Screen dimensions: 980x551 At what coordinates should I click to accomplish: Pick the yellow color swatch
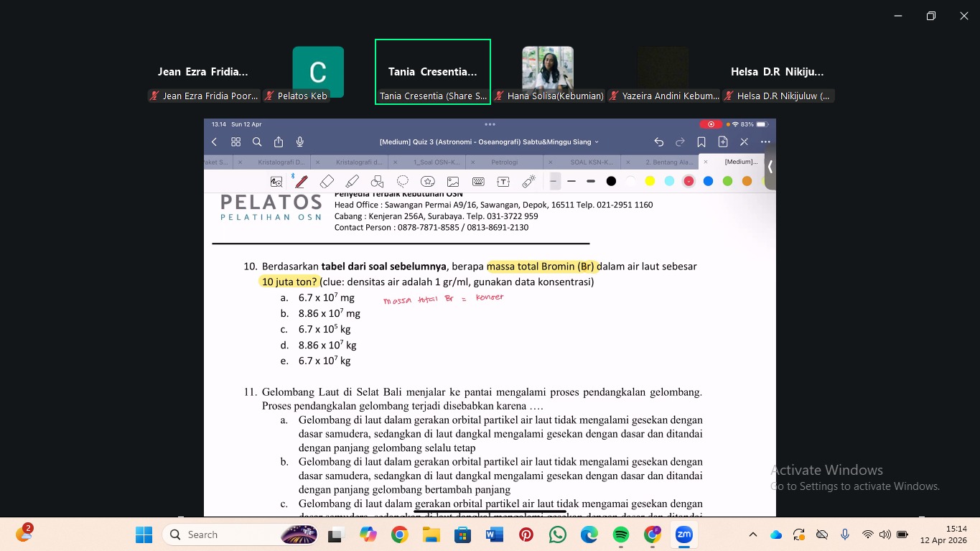tap(650, 182)
